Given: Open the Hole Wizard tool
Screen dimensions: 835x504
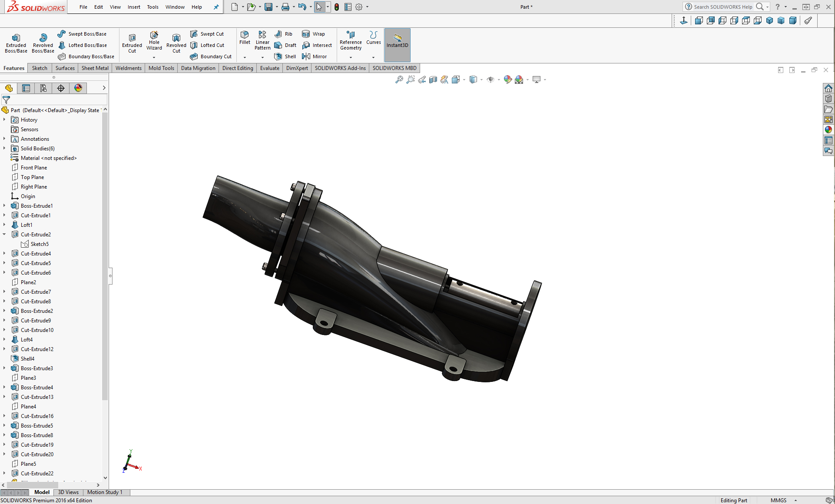Looking at the screenshot, I should [154, 41].
